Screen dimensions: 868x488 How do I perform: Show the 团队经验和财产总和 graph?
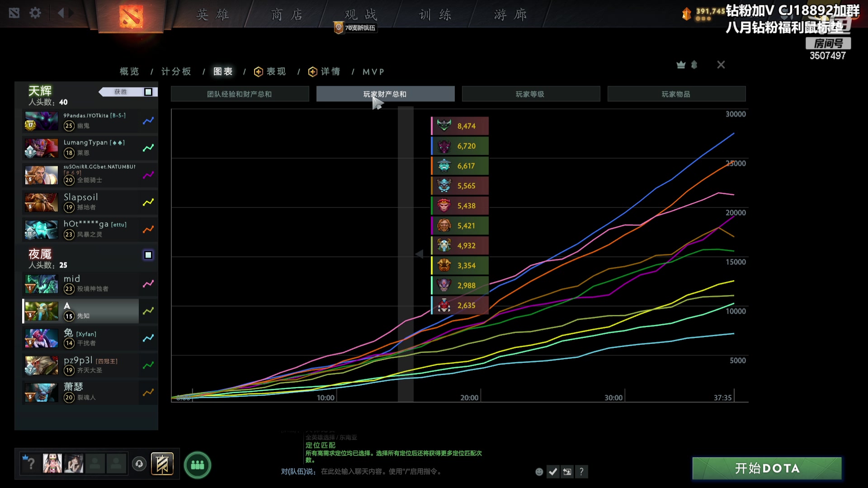click(240, 94)
